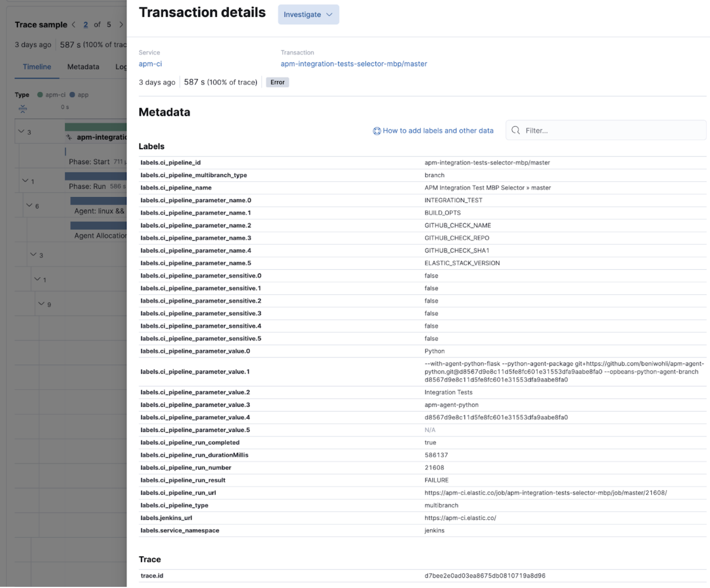Collapse the top span group with 3 children
The height and width of the screenshot is (588, 710).
21,131
